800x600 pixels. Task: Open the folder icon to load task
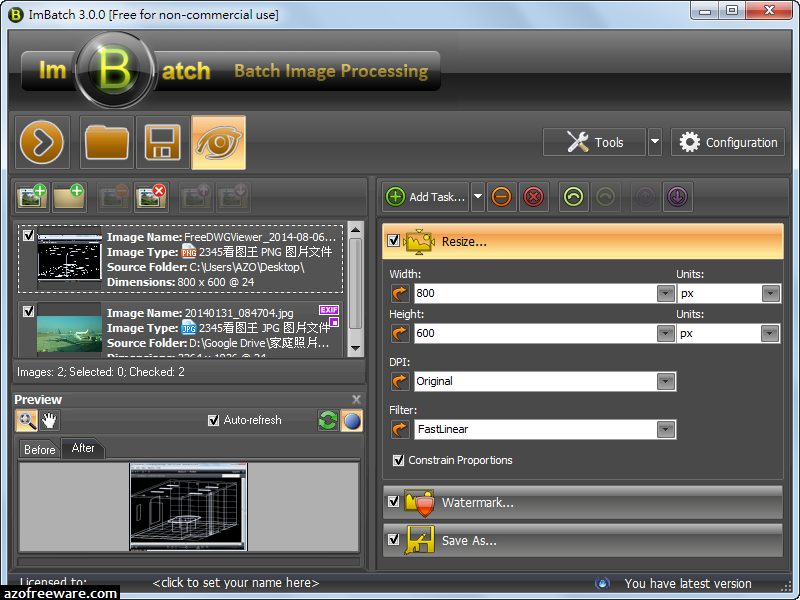[107, 142]
